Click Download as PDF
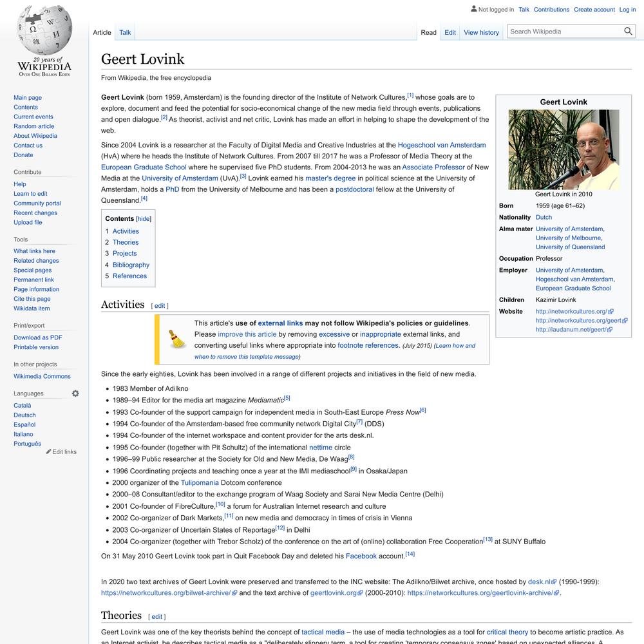Image resolution: width=644 pixels, height=644 pixels. click(x=38, y=337)
